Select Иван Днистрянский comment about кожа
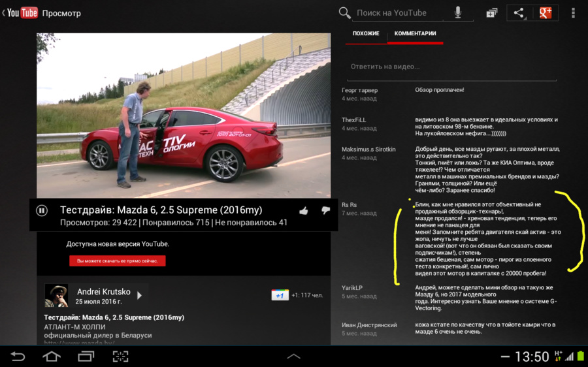The image size is (588, 367). (485, 328)
